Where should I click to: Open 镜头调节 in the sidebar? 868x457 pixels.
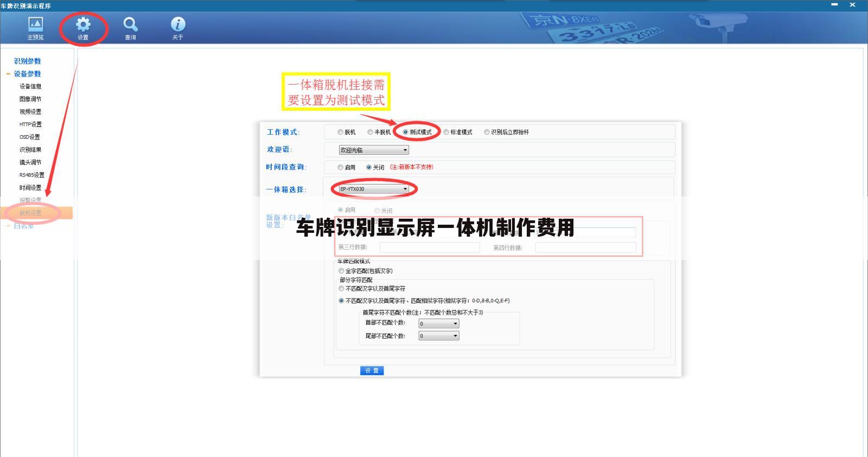tap(30, 162)
